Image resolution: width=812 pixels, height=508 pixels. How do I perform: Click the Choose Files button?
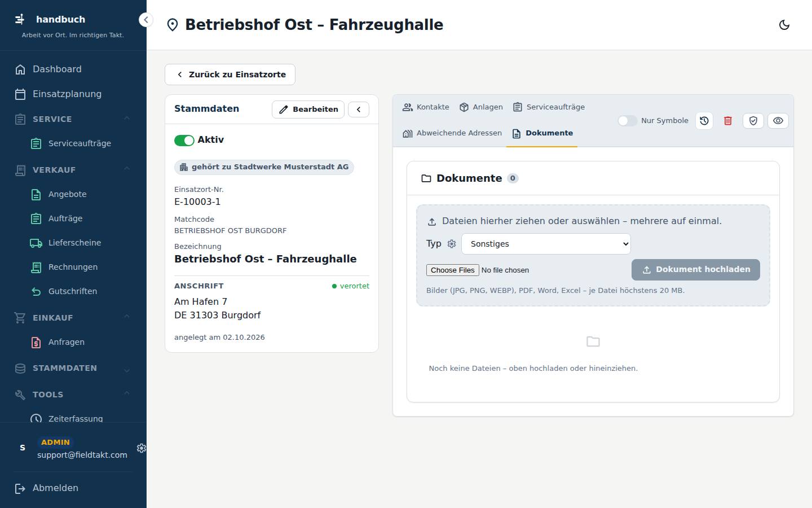tap(452, 270)
